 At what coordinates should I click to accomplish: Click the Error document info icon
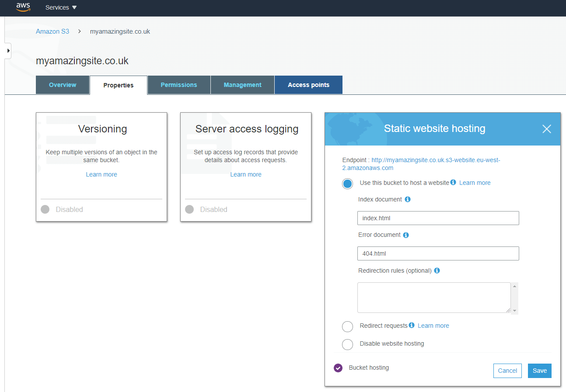[406, 235]
